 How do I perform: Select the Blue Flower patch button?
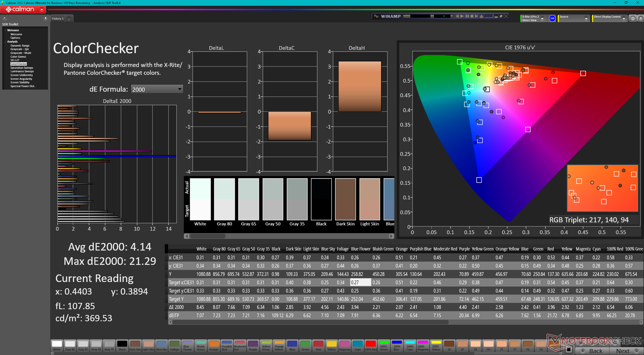click(187, 346)
